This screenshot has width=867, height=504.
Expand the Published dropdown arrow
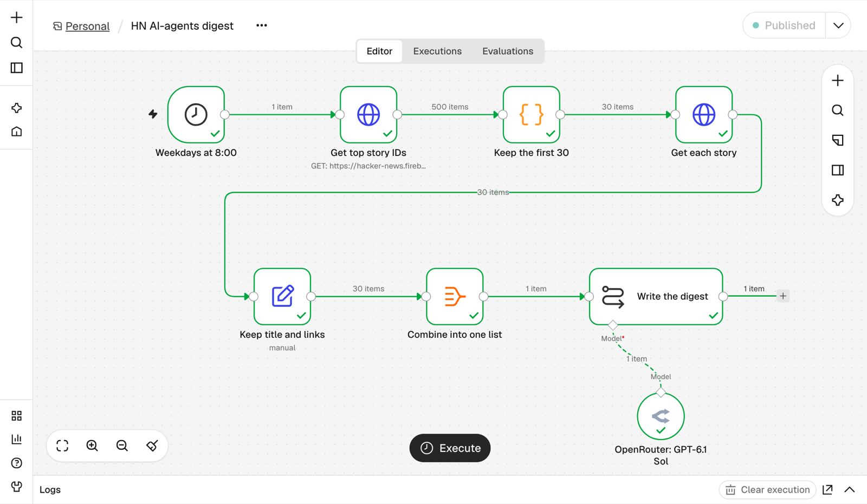(838, 25)
